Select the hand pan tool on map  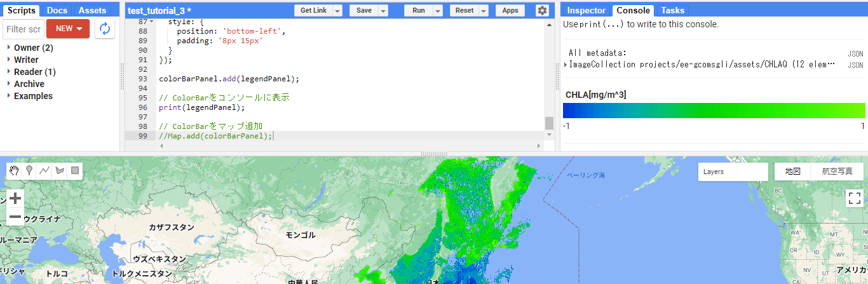pos(15,171)
